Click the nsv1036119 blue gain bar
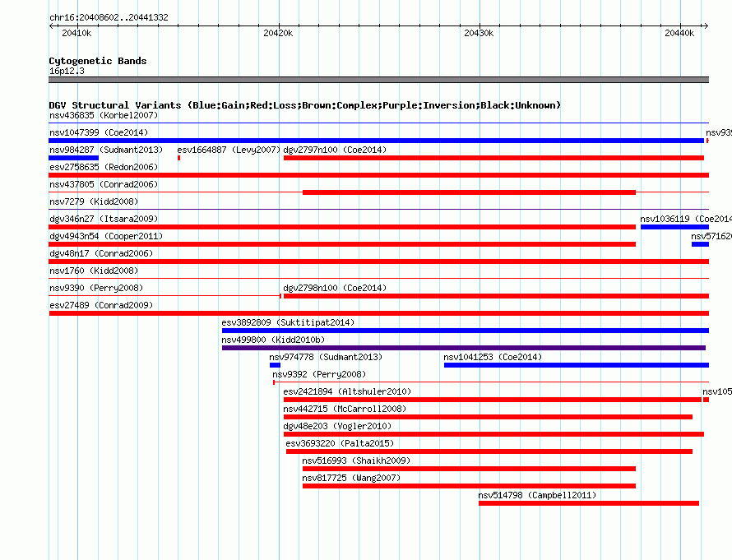This screenshot has width=732, height=560. (674, 227)
